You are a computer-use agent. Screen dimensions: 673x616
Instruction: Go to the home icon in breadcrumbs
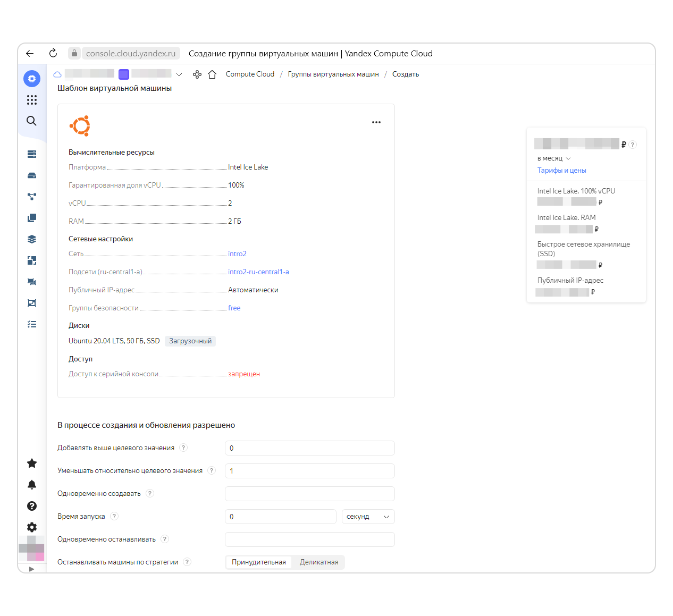click(x=212, y=74)
